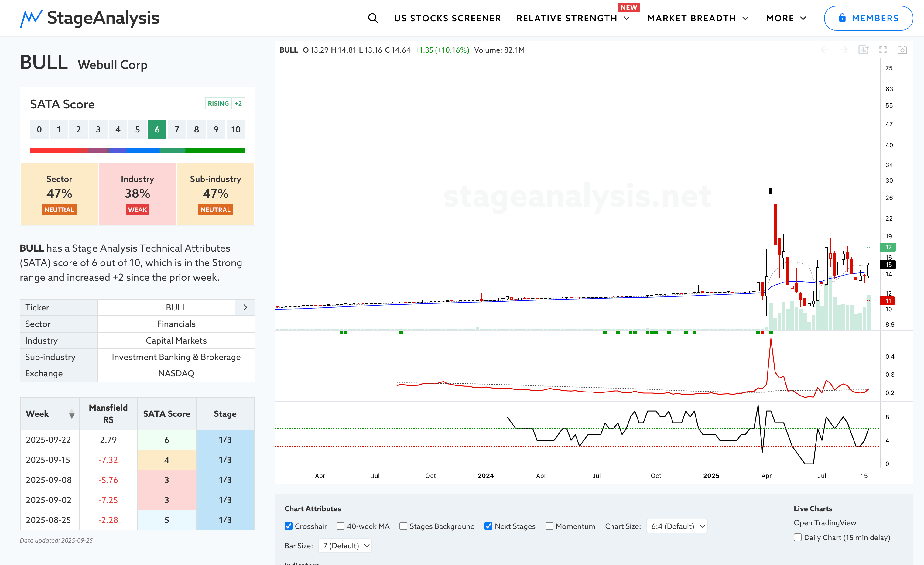Screen dimensions: 924x565
Task: Expand Relative Strength dropdown menu
Action: [x=573, y=18]
